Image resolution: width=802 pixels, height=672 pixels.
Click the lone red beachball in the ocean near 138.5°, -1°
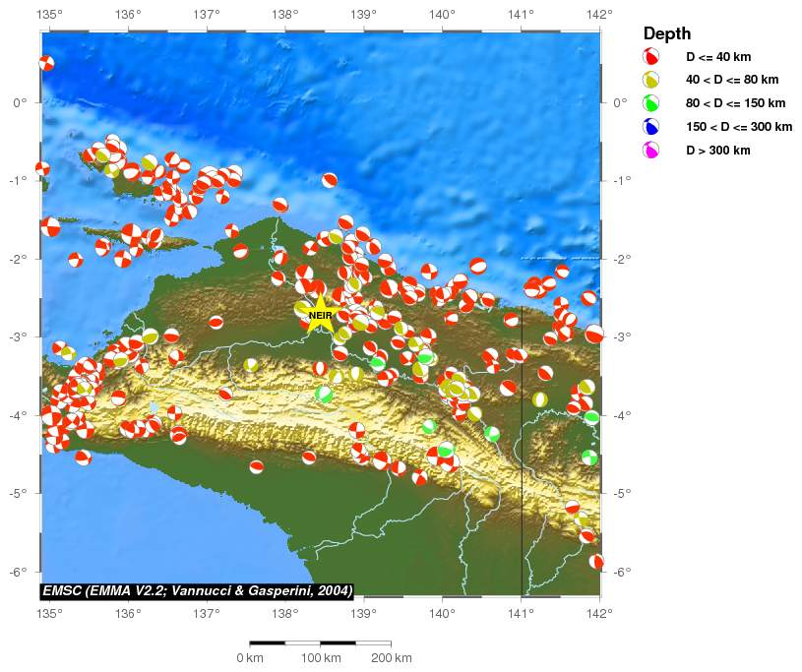pos(330,180)
